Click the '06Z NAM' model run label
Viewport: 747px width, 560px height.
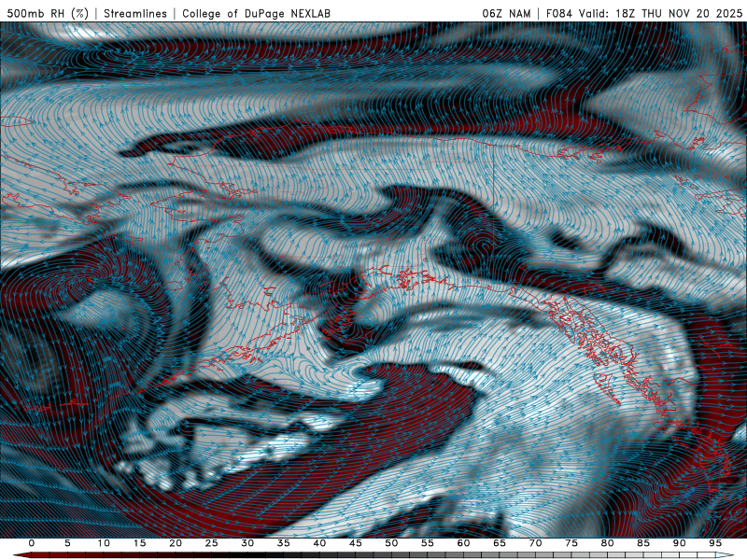click(506, 13)
